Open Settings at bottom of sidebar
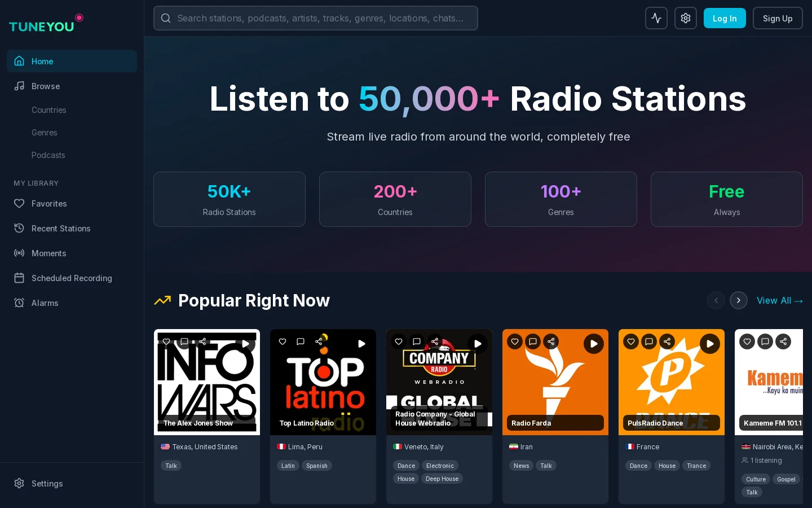 point(72,483)
